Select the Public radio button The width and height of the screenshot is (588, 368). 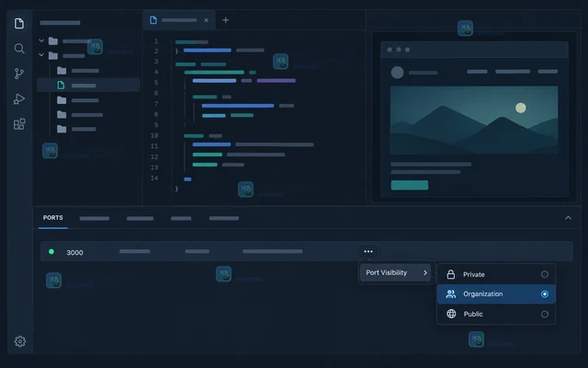point(545,315)
